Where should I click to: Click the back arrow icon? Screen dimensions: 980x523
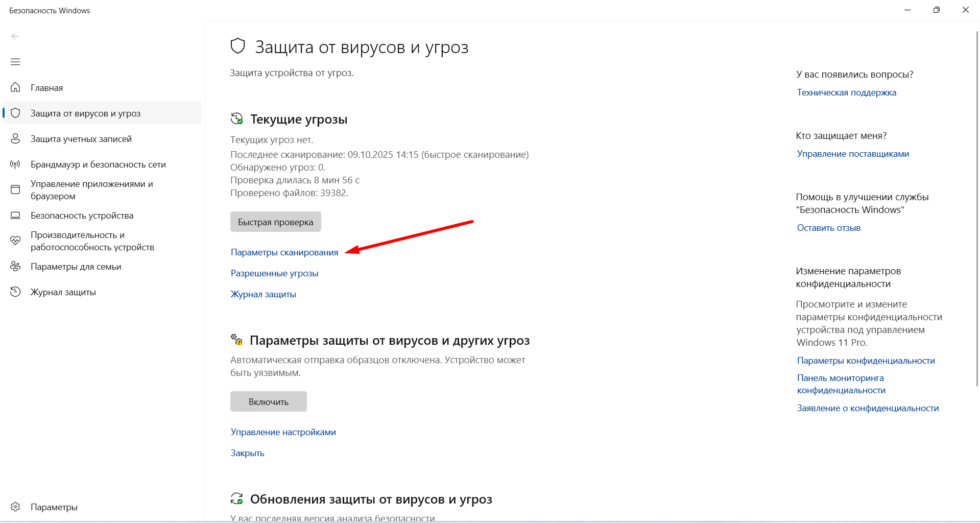(x=15, y=36)
